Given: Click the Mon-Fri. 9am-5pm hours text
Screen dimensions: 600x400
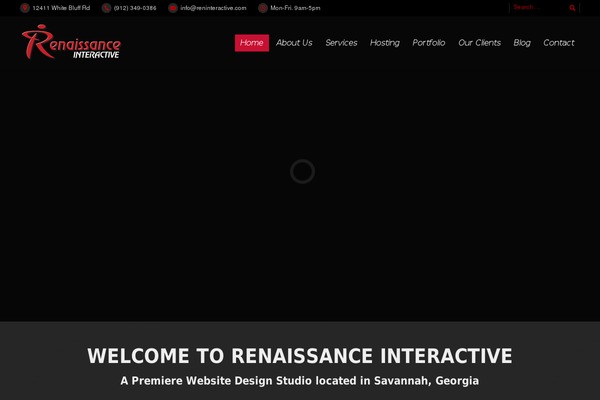Looking at the screenshot, I should pos(295,8).
